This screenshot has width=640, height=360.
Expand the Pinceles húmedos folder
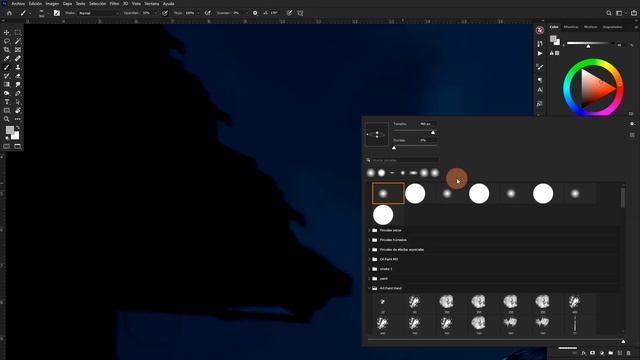click(x=369, y=240)
